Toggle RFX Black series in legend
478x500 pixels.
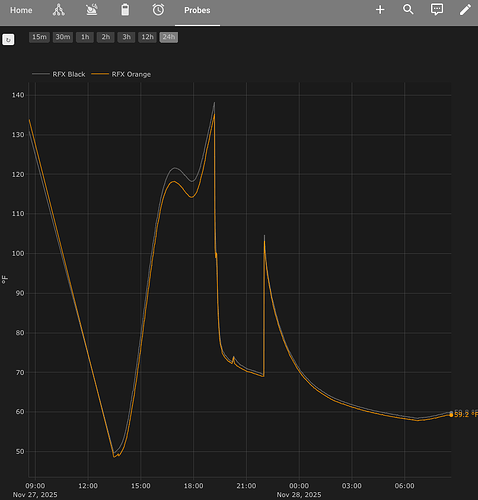59,74
